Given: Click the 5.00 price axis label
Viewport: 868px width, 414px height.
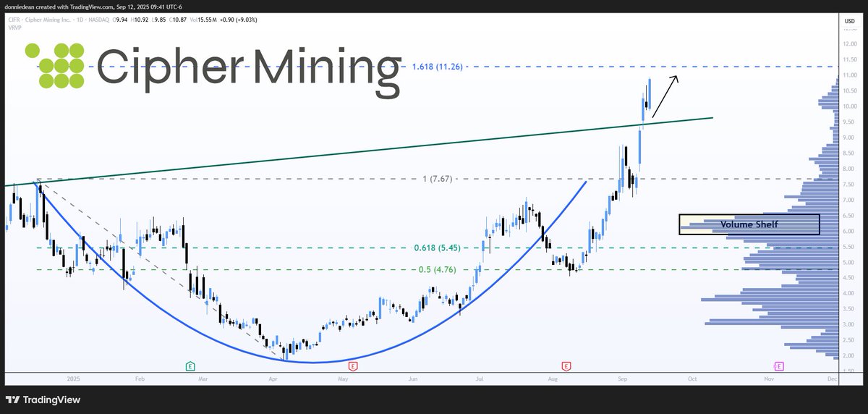Looking at the screenshot, I should [850, 262].
